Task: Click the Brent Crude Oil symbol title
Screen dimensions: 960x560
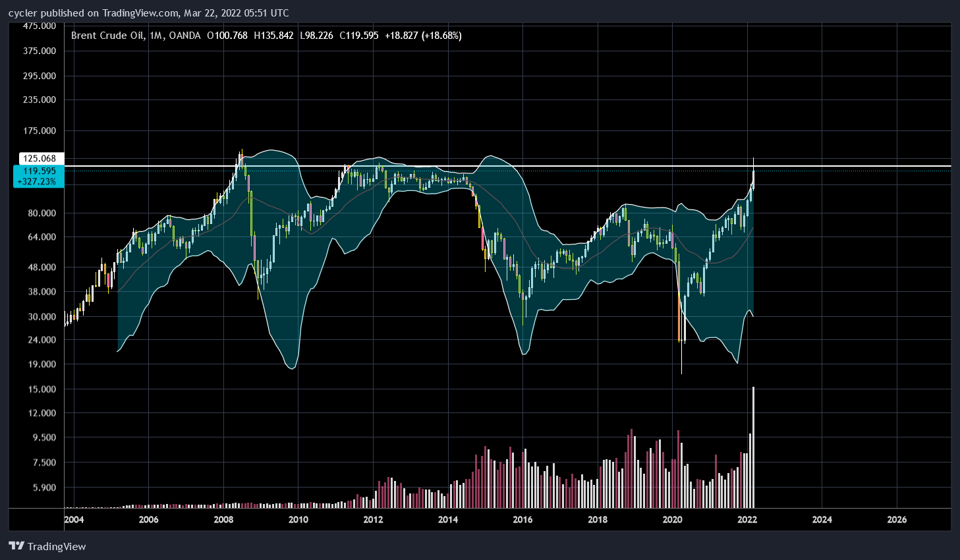Action: click(108, 36)
